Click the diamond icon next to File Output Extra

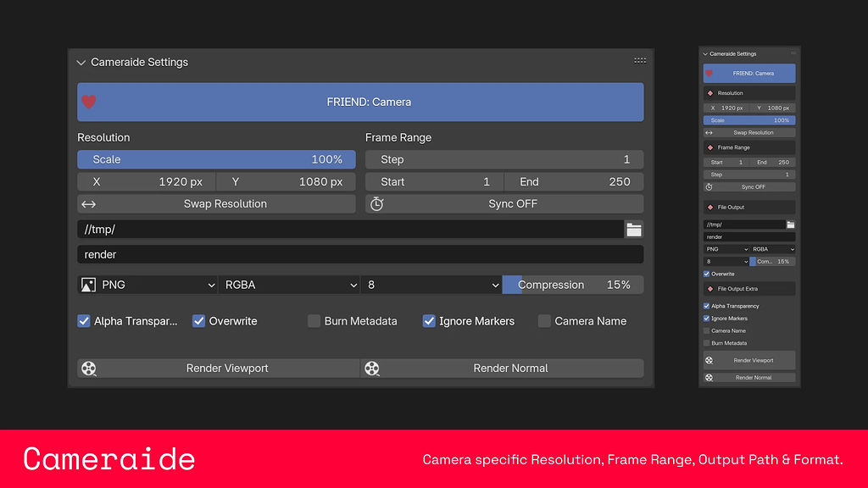[x=710, y=289]
